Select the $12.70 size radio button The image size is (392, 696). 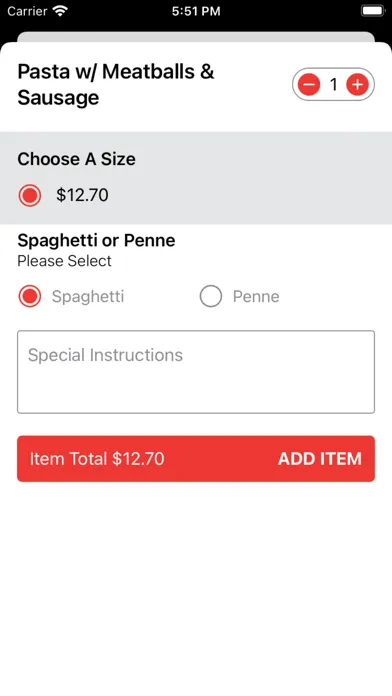[30, 195]
